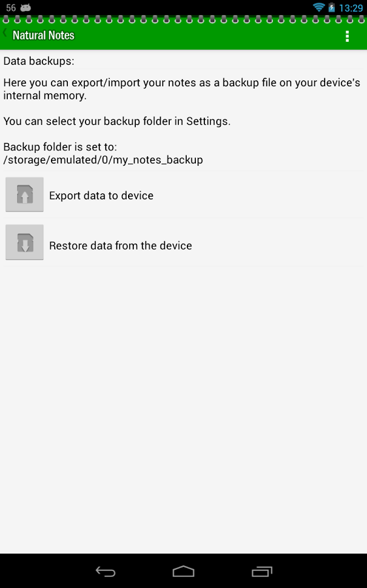367x588 pixels.
Task: Open the recent apps overview button
Action: click(x=262, y=571)
